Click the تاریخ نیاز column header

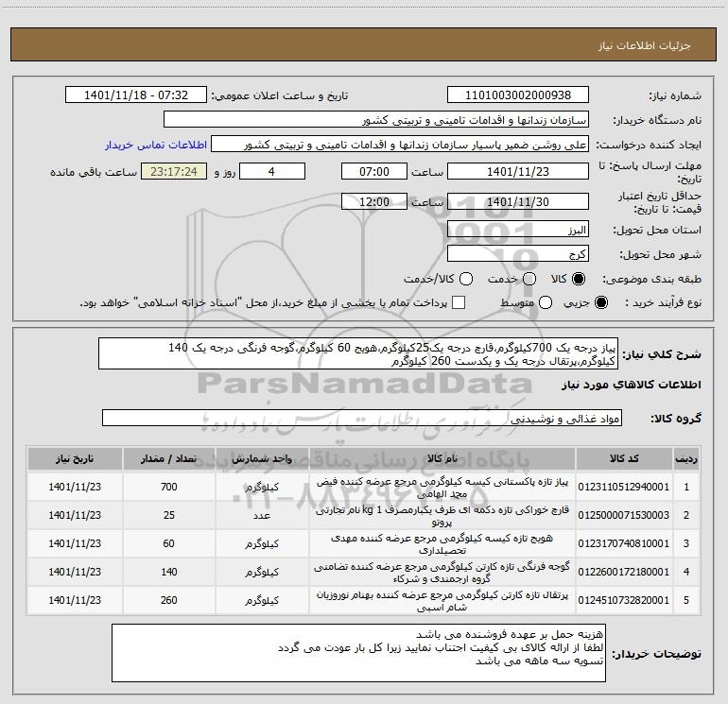coord(75,458)
